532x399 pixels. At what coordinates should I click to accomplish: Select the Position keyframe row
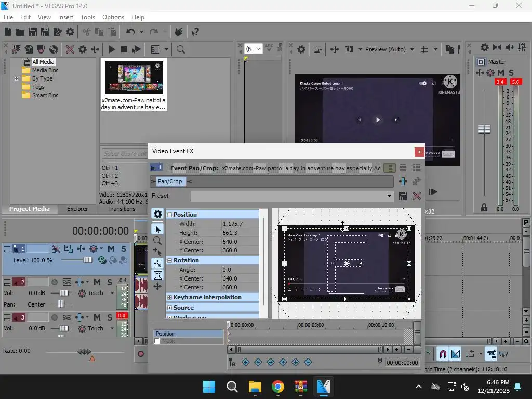188,334
